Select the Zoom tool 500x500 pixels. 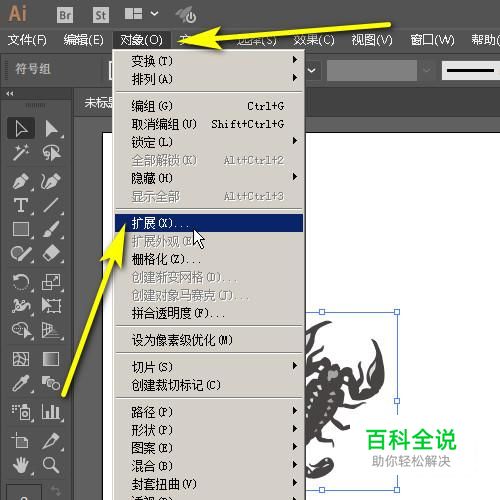tap(51, 465)
